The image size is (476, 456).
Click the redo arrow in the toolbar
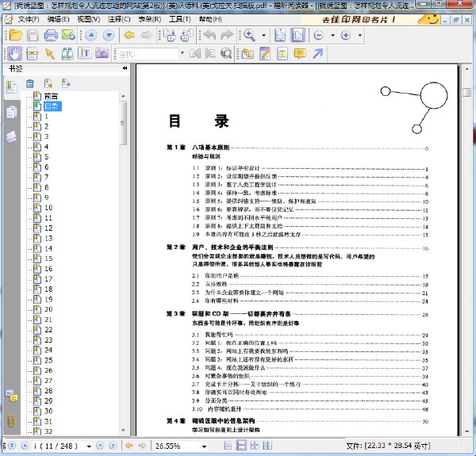(226, 35)
